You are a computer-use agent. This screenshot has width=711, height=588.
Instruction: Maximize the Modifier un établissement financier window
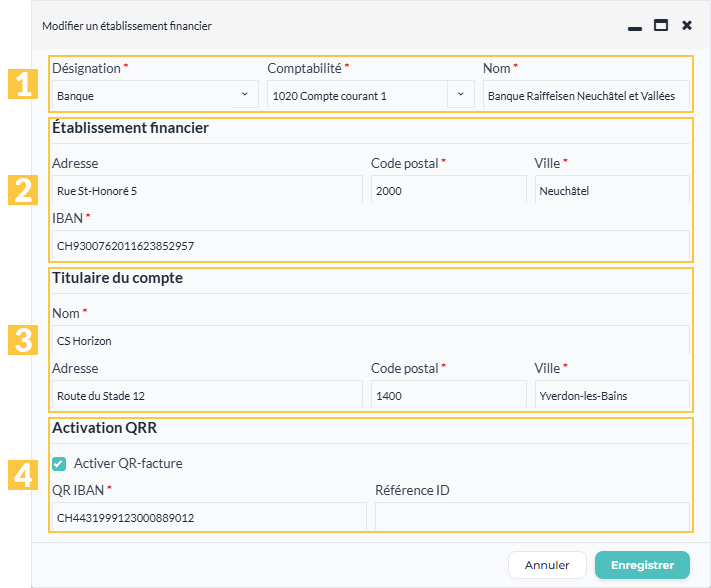point(661,25)
